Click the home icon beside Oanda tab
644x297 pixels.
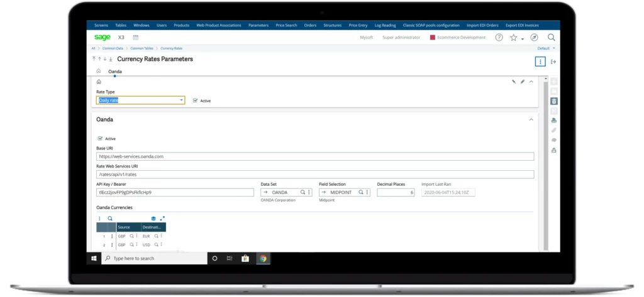coord(99,71)
